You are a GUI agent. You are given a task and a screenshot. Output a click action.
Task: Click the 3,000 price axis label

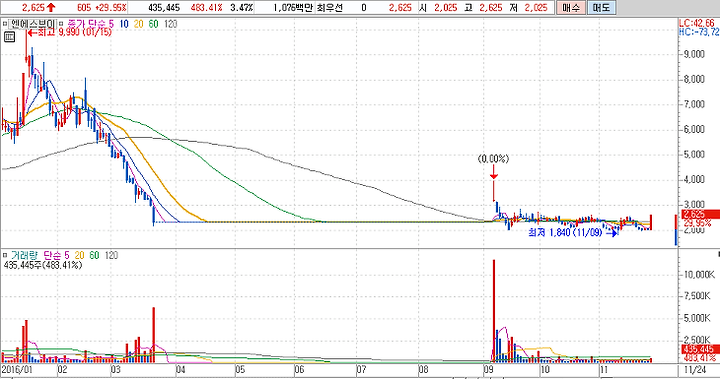tap(694, 204)
